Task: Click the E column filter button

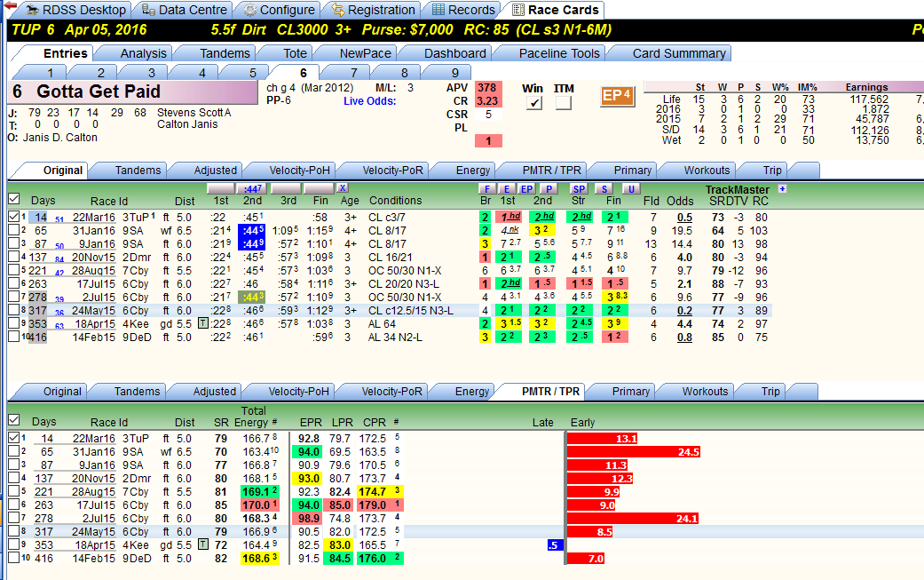Action: [x=506, y=188]
